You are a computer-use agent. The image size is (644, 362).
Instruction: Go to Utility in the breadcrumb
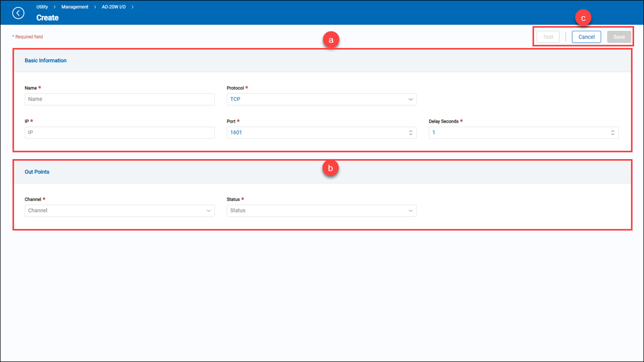coord(42,7)
